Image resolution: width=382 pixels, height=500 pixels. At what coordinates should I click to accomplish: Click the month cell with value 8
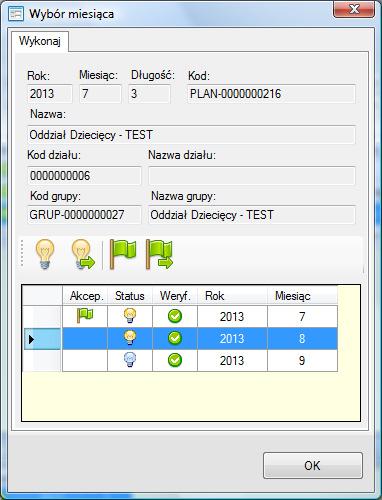coord(302,339)
